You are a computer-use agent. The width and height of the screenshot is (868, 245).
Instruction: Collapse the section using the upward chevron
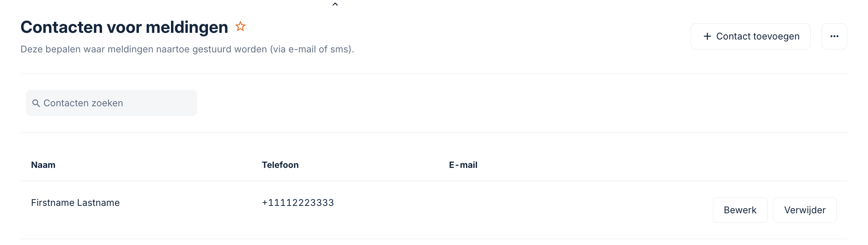(x=335, y=4)
